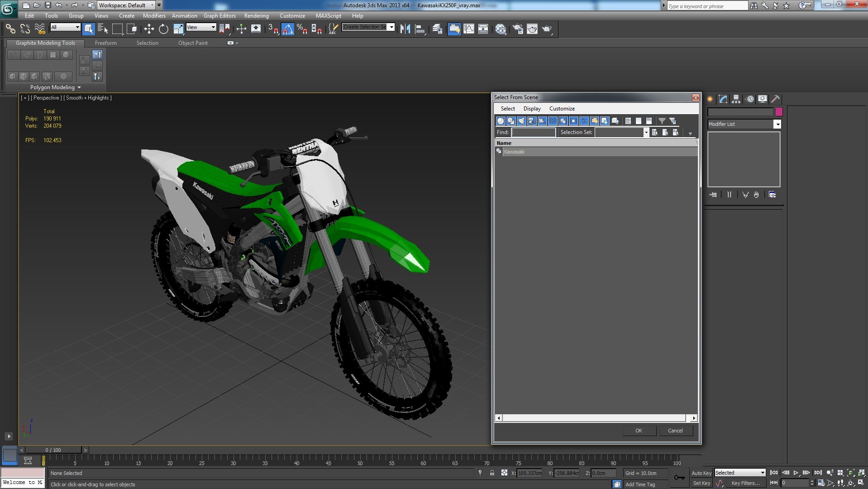Select the Select and Link tool
Viewport: 868px width, 489px height.
pos(10,29)
